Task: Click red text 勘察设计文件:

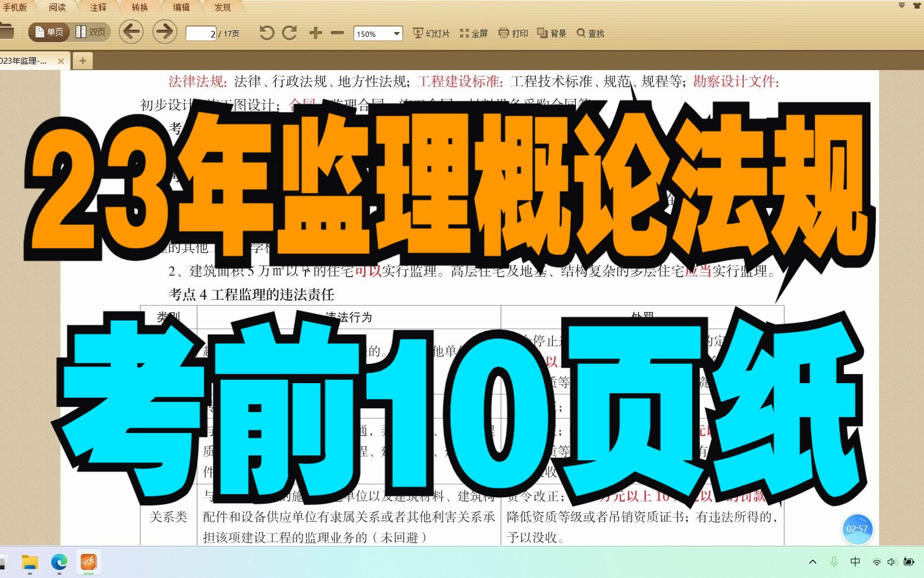Action: click(736, 81)
